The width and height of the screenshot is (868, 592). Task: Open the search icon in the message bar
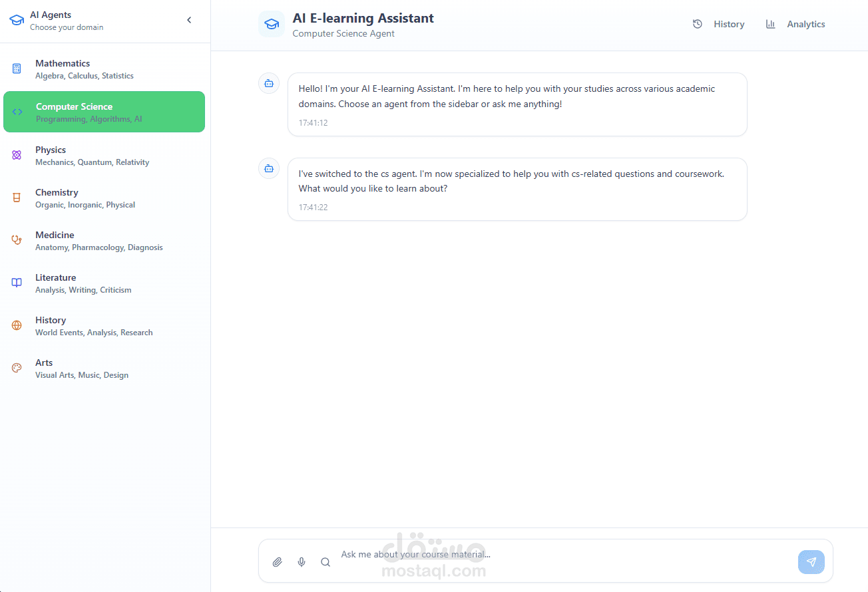pos(325,561)
